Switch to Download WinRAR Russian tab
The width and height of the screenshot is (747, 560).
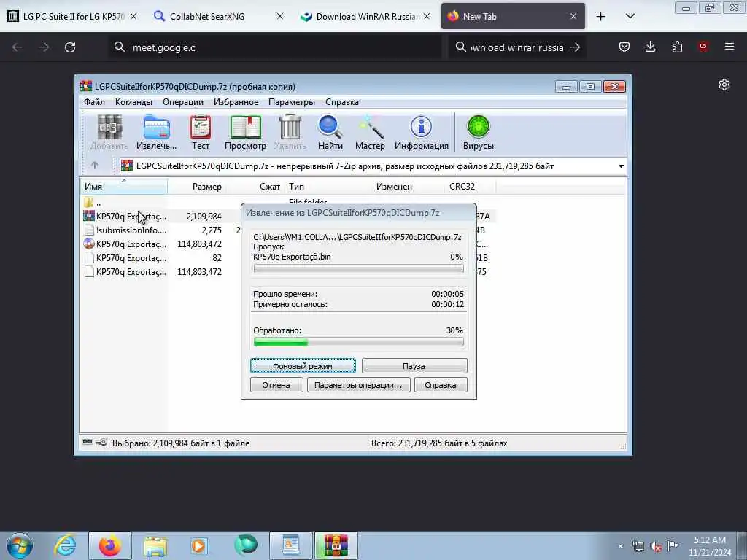click(x=367, y=16)
